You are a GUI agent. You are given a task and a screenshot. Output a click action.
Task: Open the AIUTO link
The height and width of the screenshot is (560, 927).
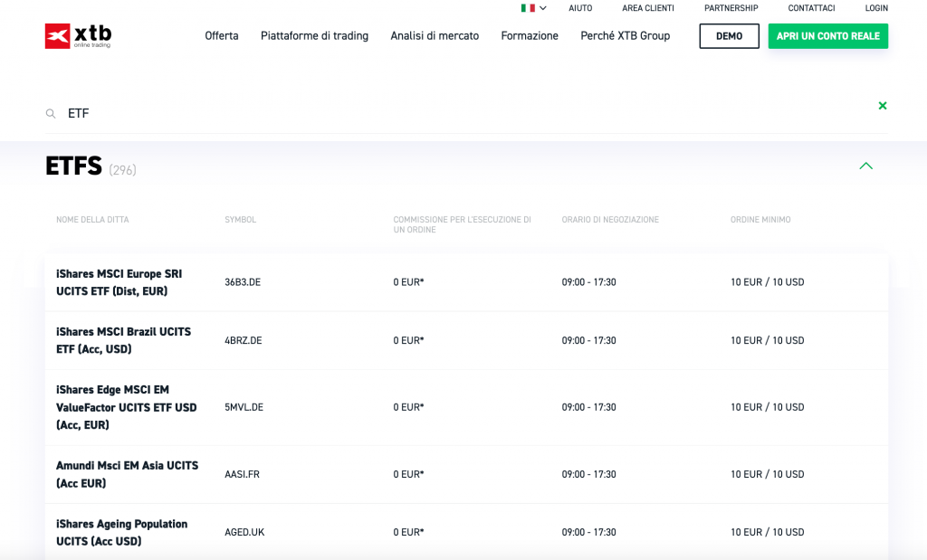pyautogui.click(x=580, y=8)
